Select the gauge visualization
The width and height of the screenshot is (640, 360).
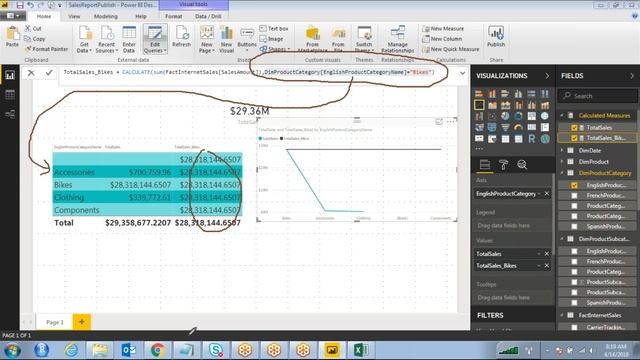[x=518, y=128]
